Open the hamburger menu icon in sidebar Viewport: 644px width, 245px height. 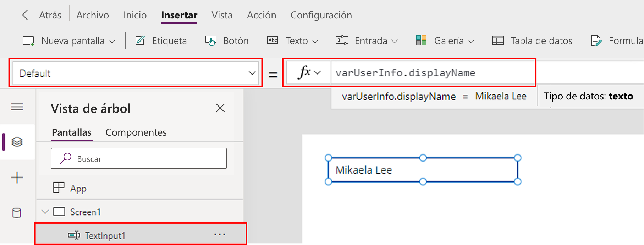[x=17, y=107]
